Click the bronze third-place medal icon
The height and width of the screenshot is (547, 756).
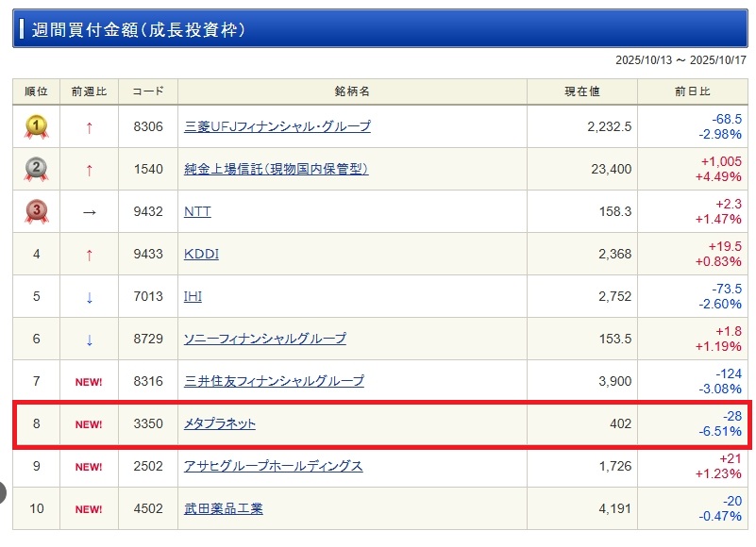[36, 211]
